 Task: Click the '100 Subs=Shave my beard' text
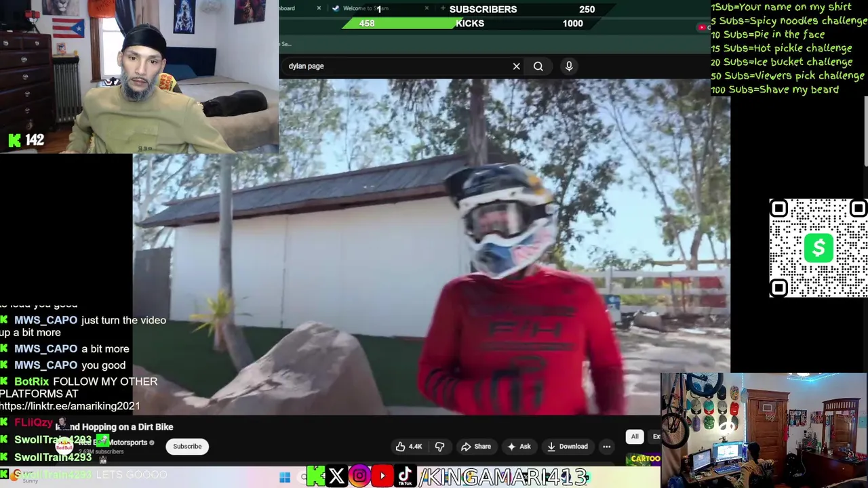point(774,89)
